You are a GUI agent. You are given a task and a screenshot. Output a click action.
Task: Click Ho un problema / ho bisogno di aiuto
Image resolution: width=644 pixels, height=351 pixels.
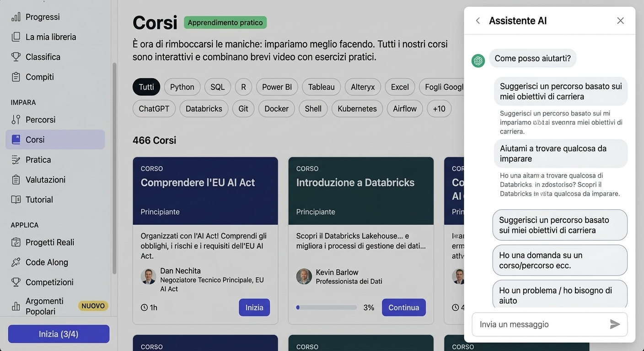tap(560, 295)
